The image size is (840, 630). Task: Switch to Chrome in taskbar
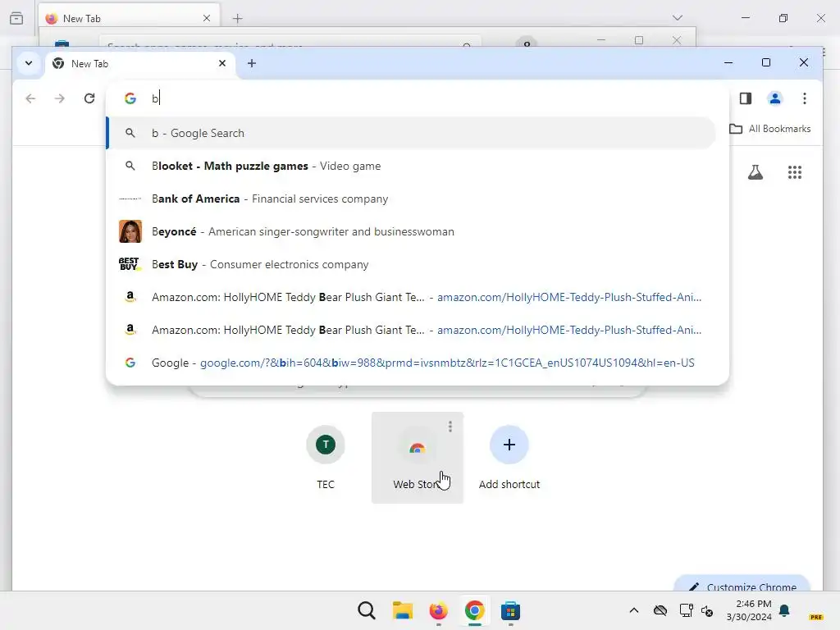474,610
